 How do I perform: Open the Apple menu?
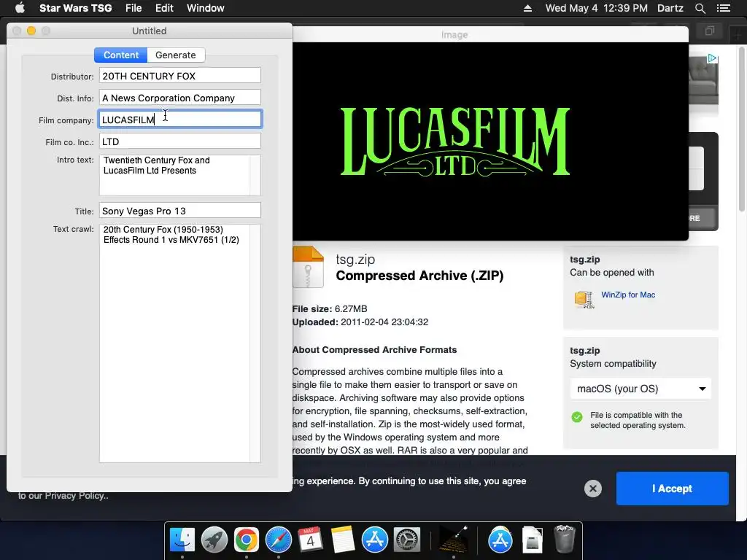[20, 8]
